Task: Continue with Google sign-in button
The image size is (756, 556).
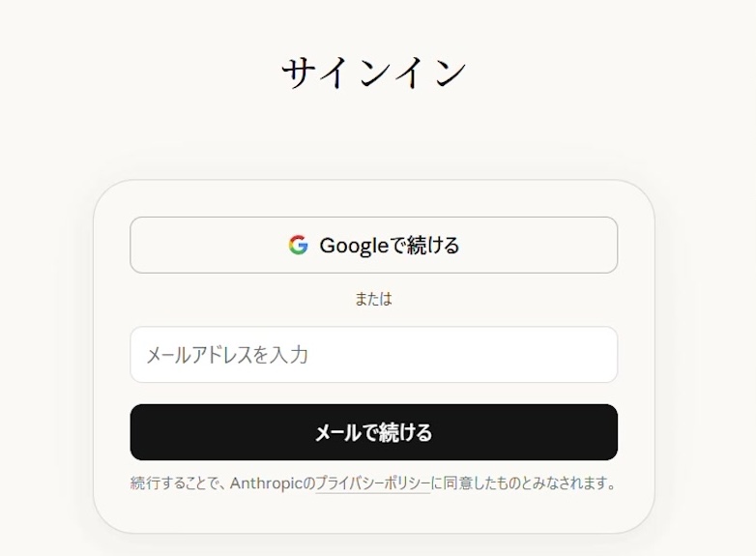Action: point(373,245)
